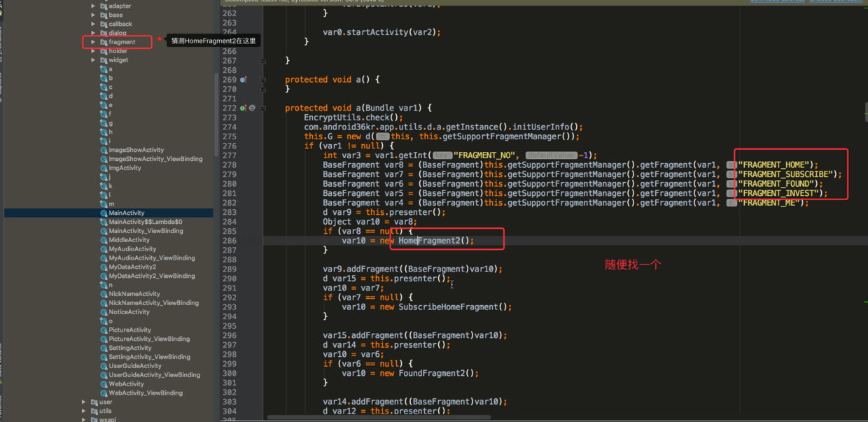
Task: Click the @ annotation gutter marker on line 272
Action: point(252,108)
